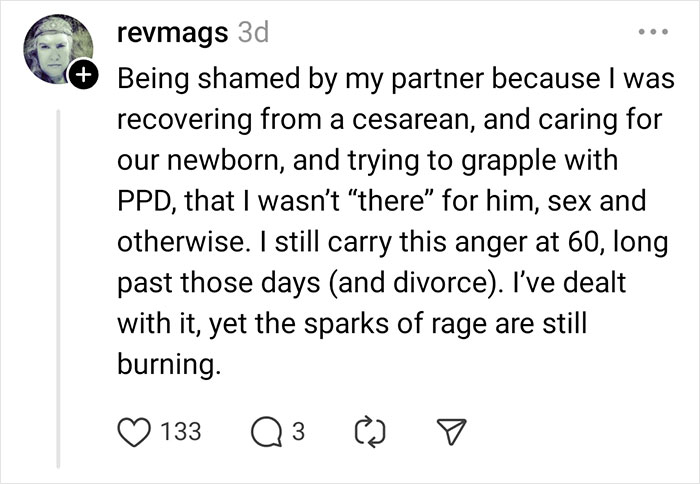Follow revmags using the plus badge
The image size is (700, 484).
click(84, 73)
